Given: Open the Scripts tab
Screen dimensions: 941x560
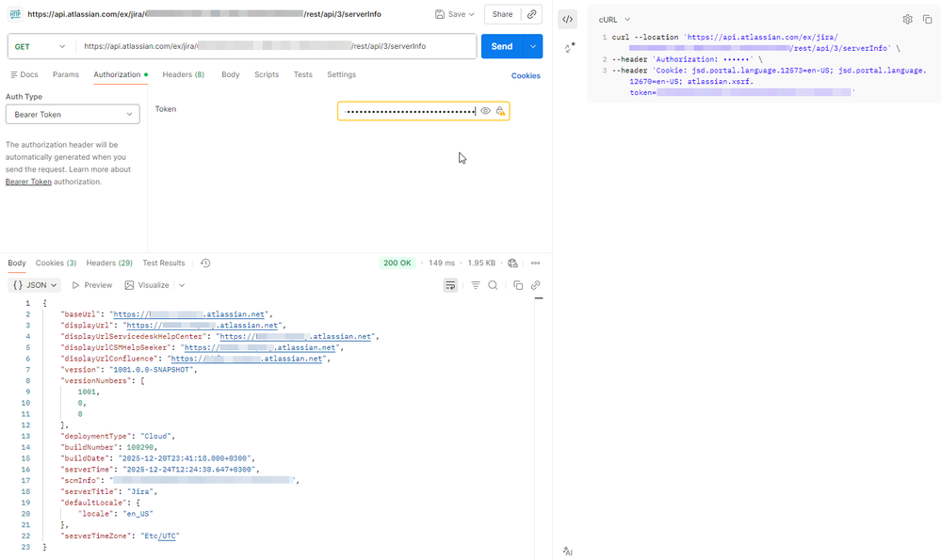Looking at the screenshot, I should point(267,74).
